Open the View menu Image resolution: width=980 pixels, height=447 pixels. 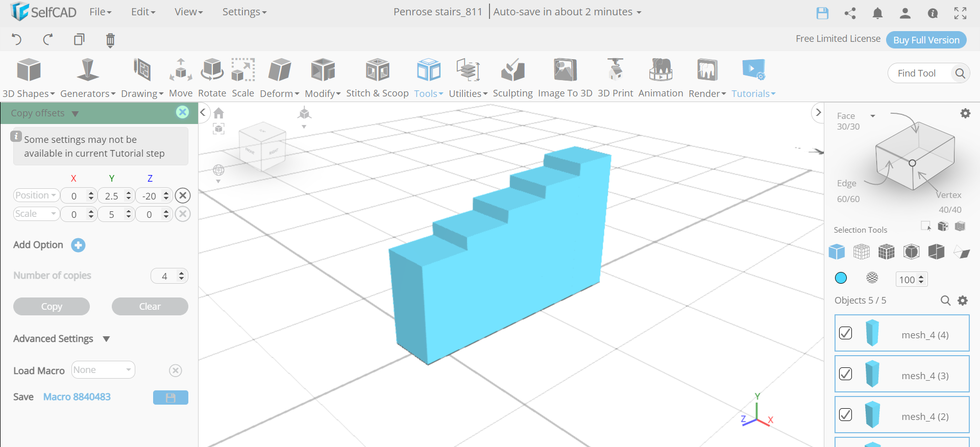pyautogui.click(x=188, y=12)
